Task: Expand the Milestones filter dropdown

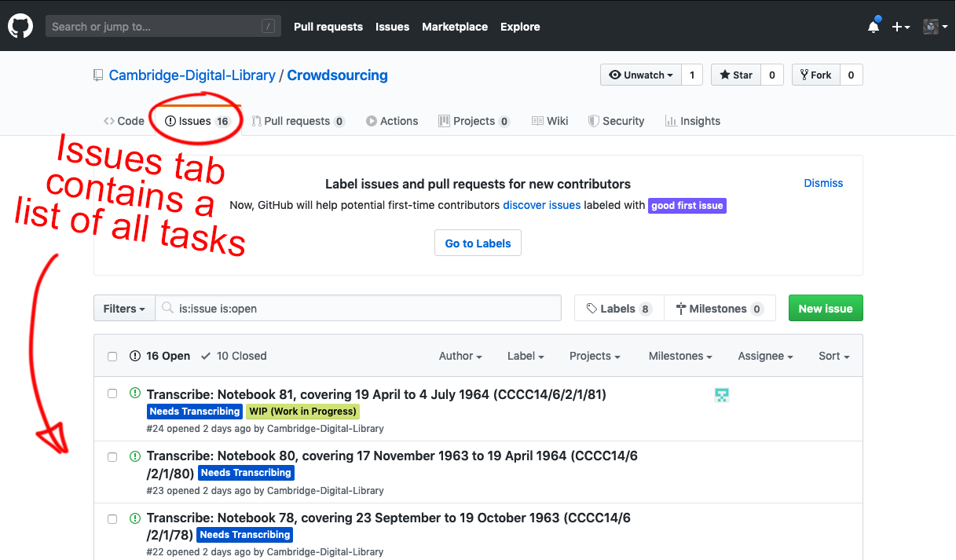Action: pos(680,356)
